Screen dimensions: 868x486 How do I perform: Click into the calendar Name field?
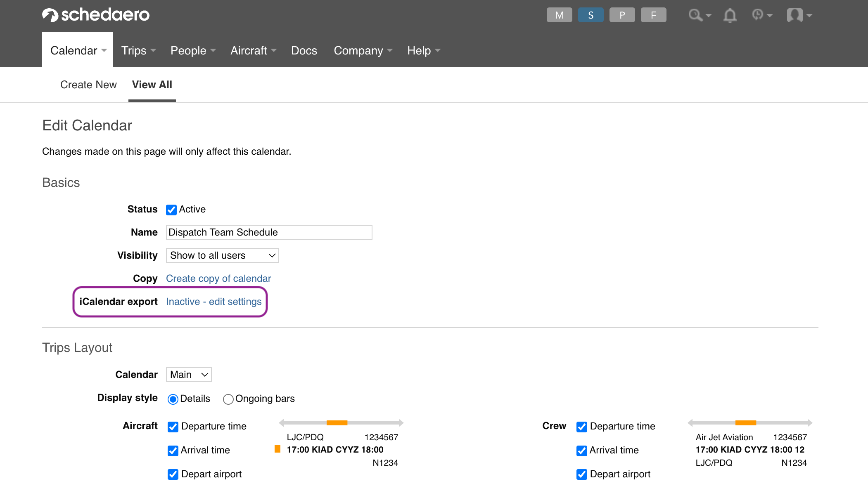pos(269,232)
